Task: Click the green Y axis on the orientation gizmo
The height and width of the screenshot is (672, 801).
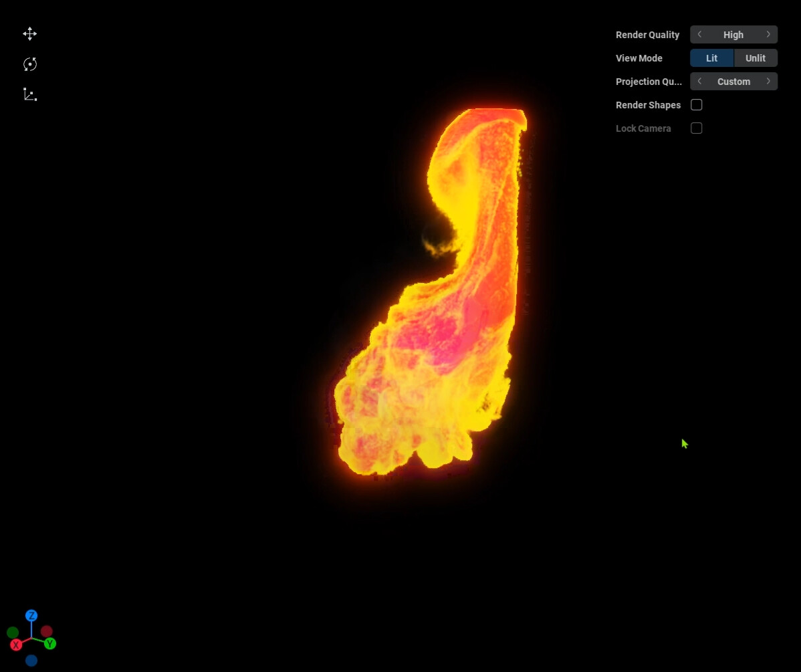Action: 50,642
